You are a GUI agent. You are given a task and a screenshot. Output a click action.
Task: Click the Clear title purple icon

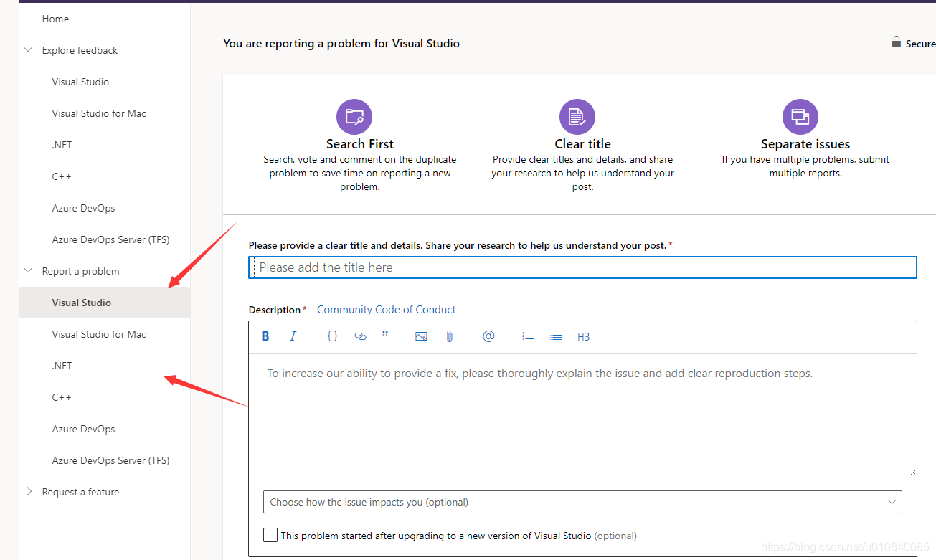[577, 117]
